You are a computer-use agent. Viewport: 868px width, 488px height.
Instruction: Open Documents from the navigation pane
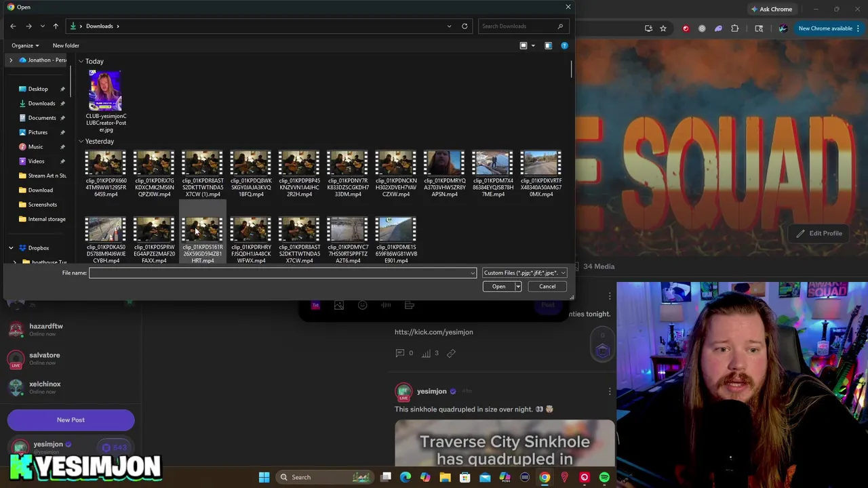point(42,118)
